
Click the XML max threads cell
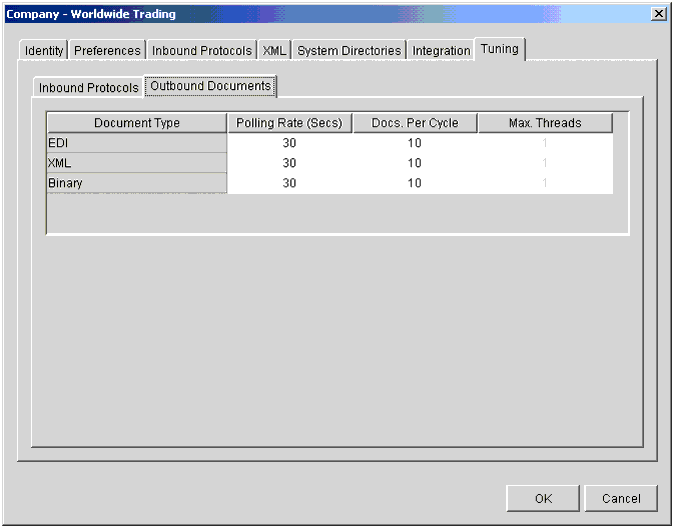[x=545, y=163]
